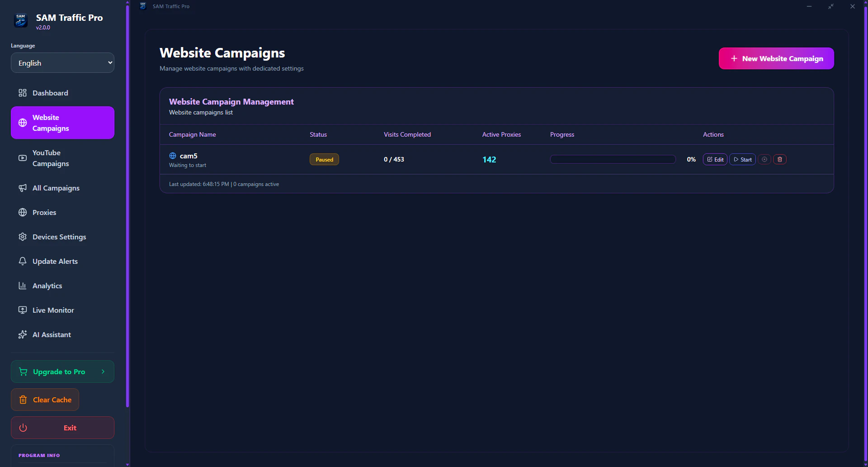Select the YouTube Campaigns play icon
The image size is (868, 467).
(x=23, y=158)
